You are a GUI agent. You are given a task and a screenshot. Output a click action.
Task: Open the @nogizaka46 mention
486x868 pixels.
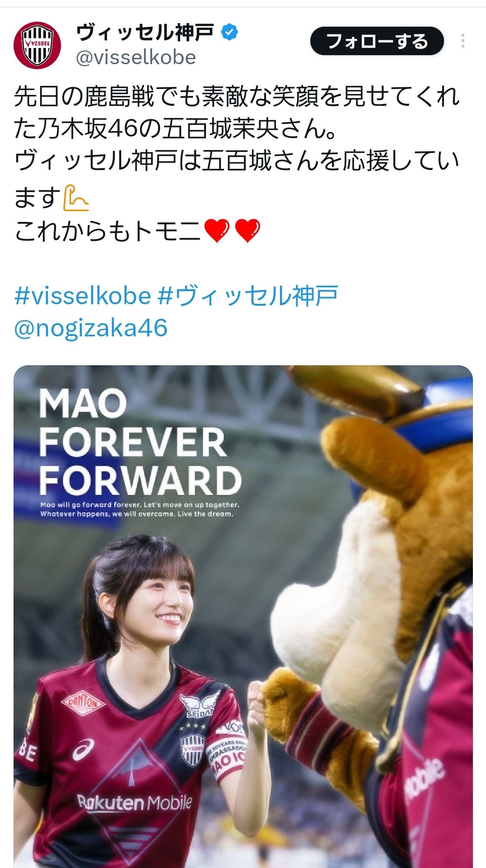(x=91, y=328)
